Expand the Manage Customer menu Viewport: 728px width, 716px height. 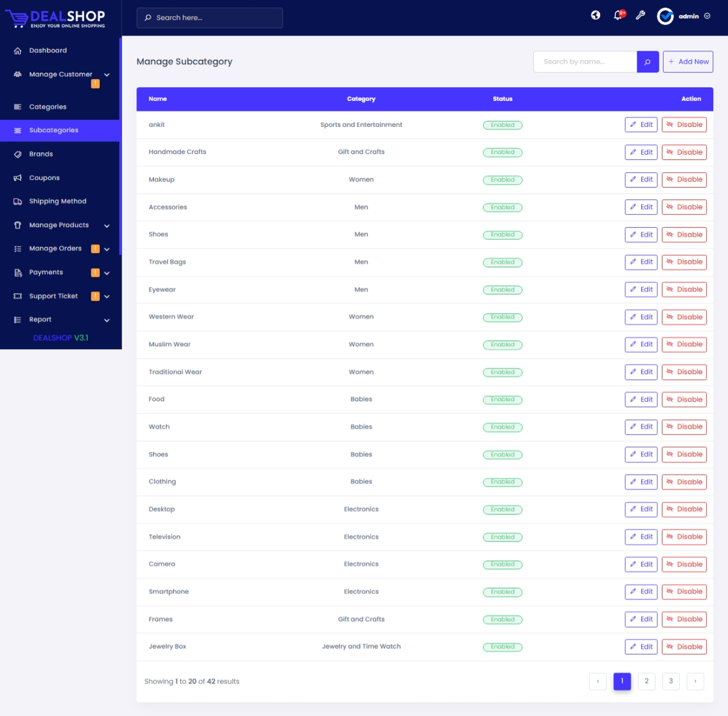coord(107,75)
